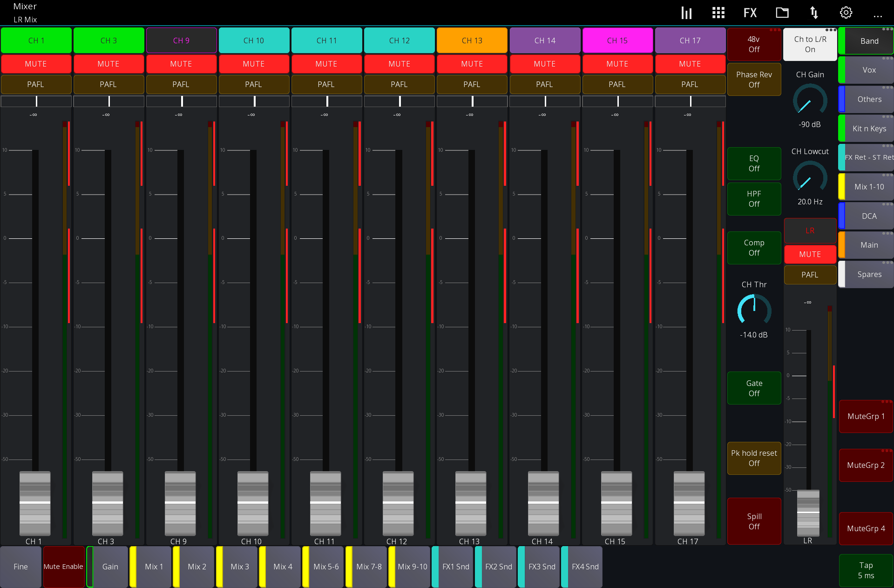Viewport: 894px width, 588px height.
Task: Select the Spares layer
Action: tap(866, 274)
